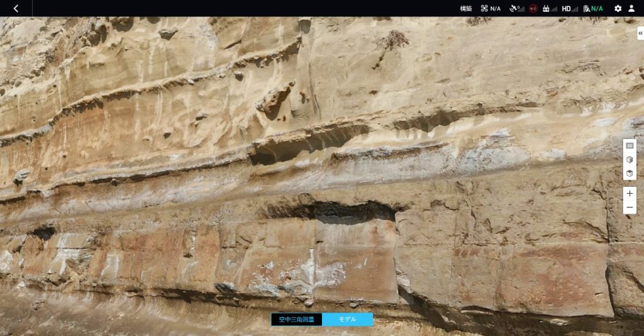Select the モデル tab
The image size is (644, 336).
click(x=348, y=320)
